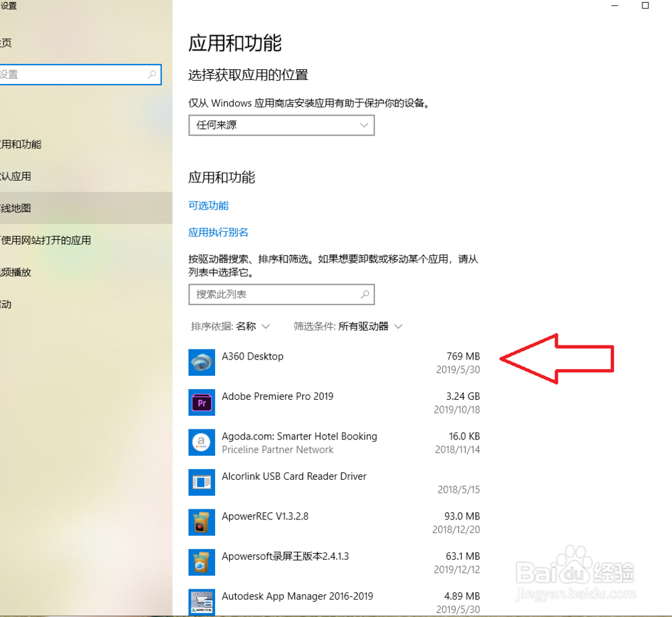Click the 2018/5/15 install date
This screenshot has width=672, height=617.
[x=458, y=490]
